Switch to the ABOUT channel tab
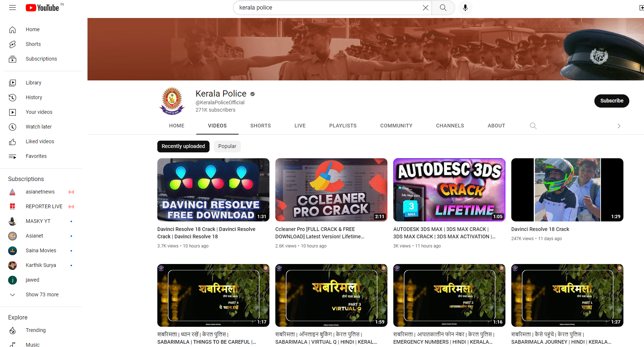 pyautogui.click(x=496, y=126)
